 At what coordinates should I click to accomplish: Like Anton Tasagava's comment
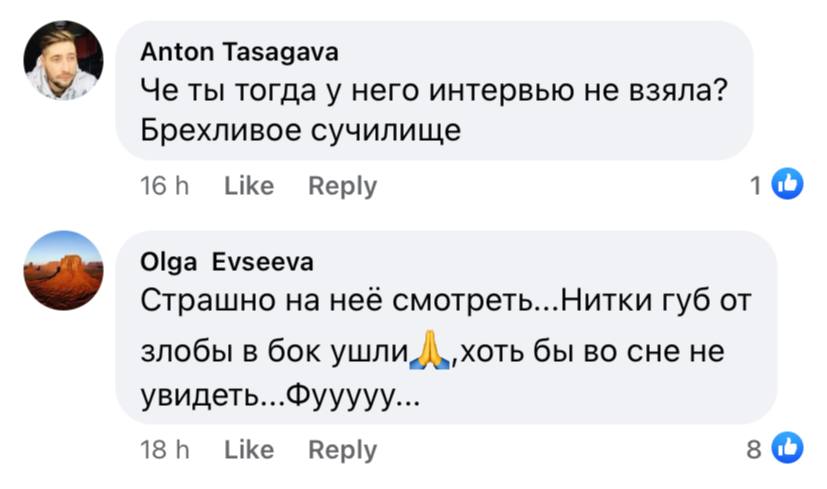click(249, 186)
